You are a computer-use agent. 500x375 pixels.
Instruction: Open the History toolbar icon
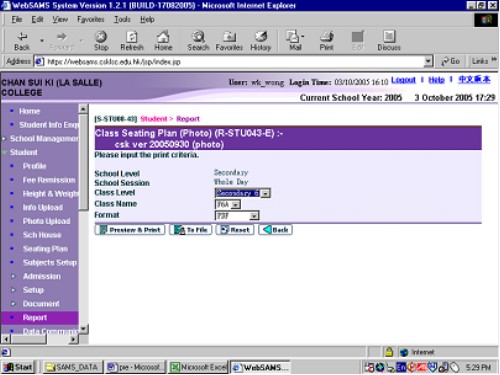coord(261,41)
